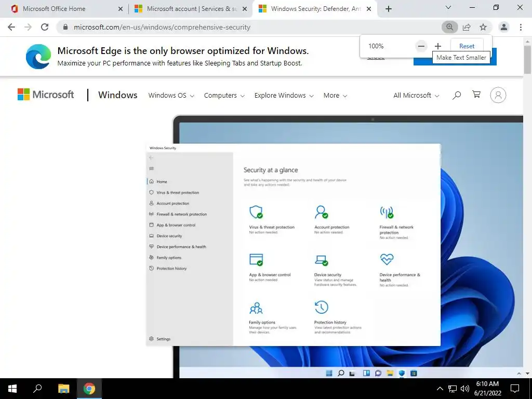This screenshot has width=532, height=399.
Task: Click the scrollbar down arrow
Action: pos(527,373)
